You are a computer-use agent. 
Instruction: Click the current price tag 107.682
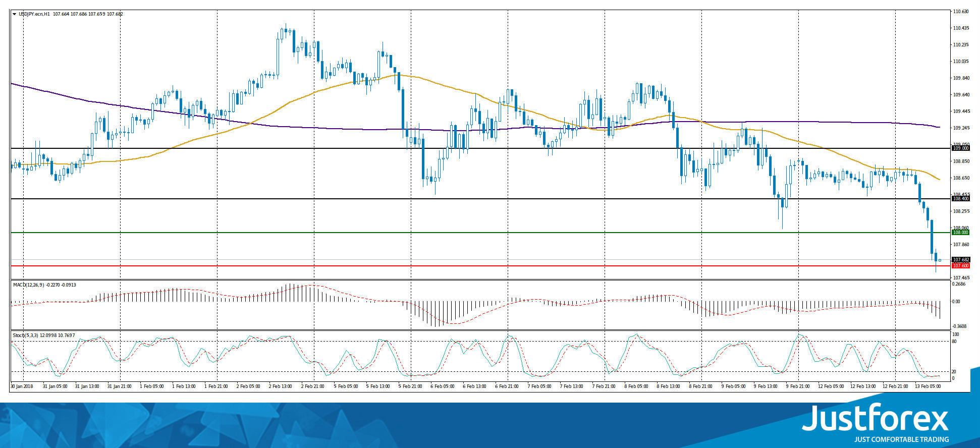960,260
